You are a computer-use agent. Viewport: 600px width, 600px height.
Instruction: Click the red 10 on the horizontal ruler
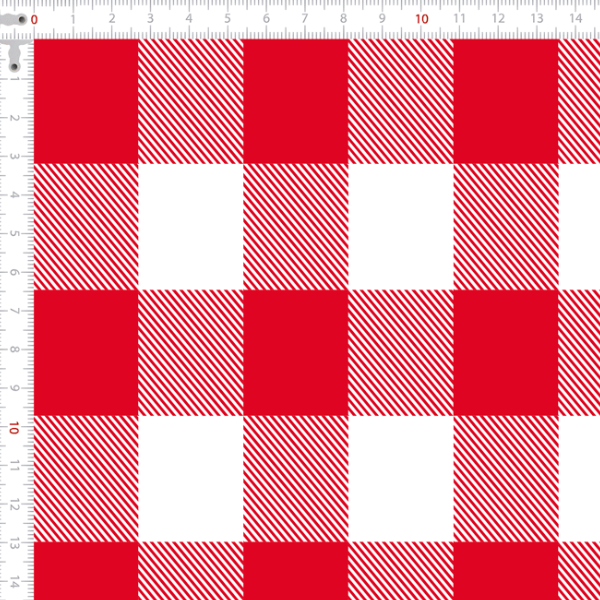coord(422,19)
